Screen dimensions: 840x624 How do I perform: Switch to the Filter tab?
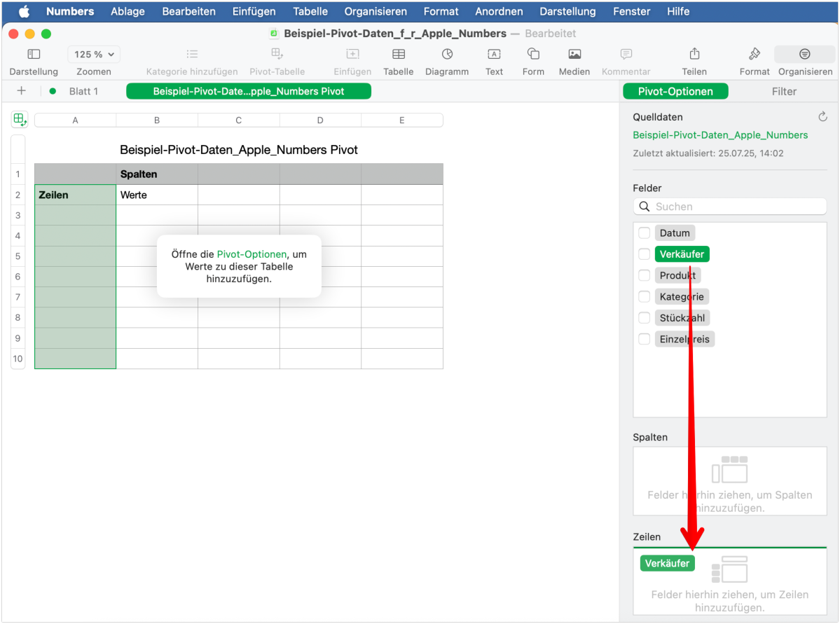click(784, 92)
